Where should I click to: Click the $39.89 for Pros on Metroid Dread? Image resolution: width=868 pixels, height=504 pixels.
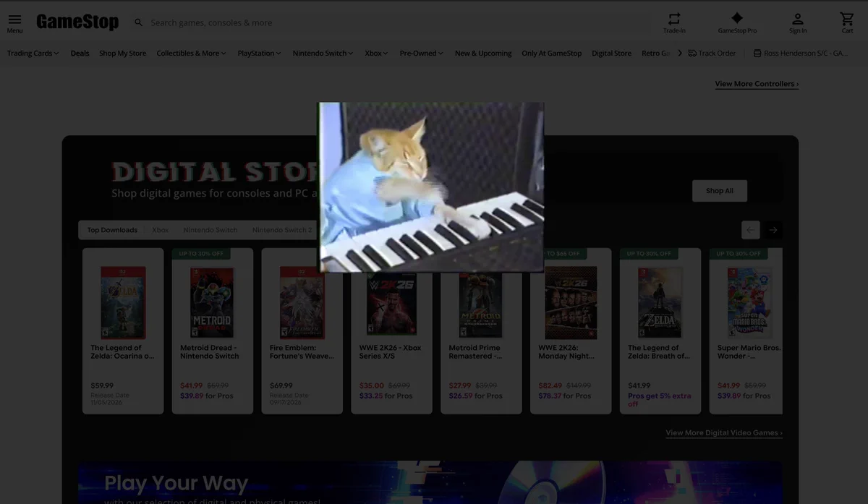[207, 396]
